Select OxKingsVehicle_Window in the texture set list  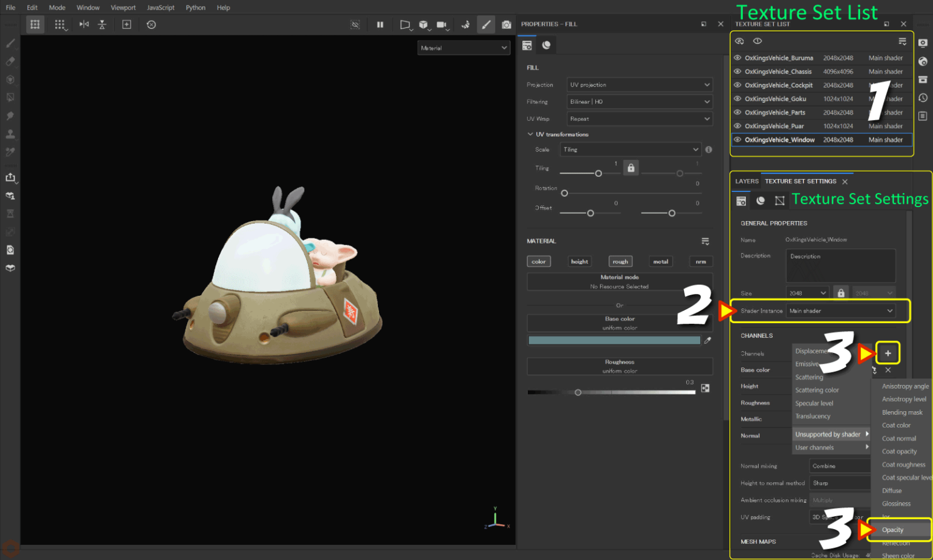click(781, 140)
